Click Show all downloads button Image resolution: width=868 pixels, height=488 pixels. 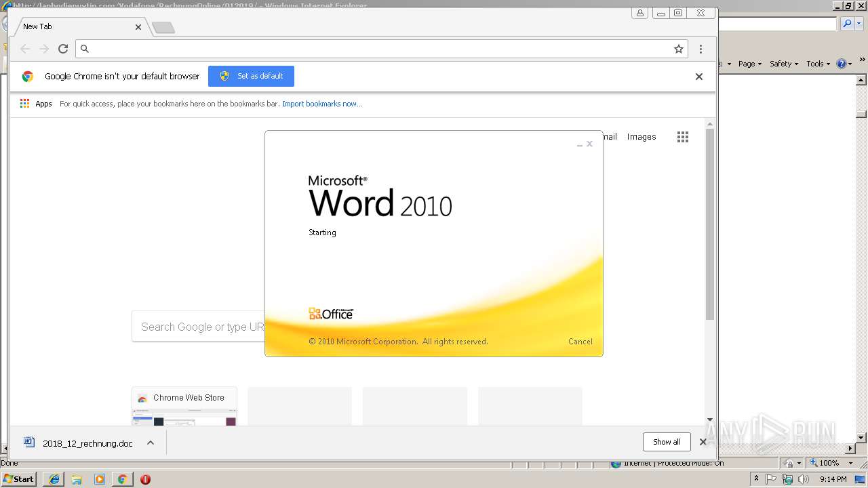point(667,442)
